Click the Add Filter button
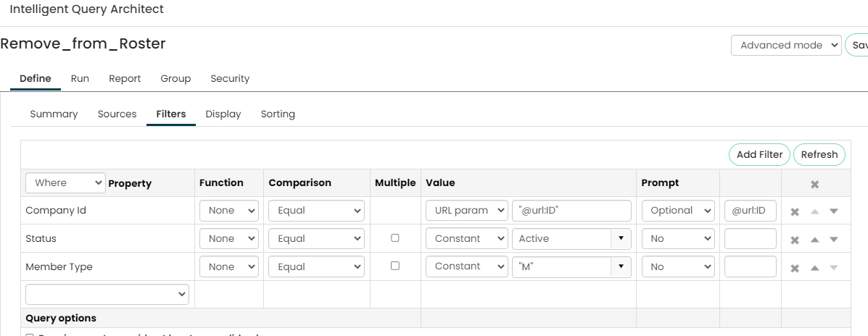Screen dimensions: 868x336 click(x=759, y=154)
